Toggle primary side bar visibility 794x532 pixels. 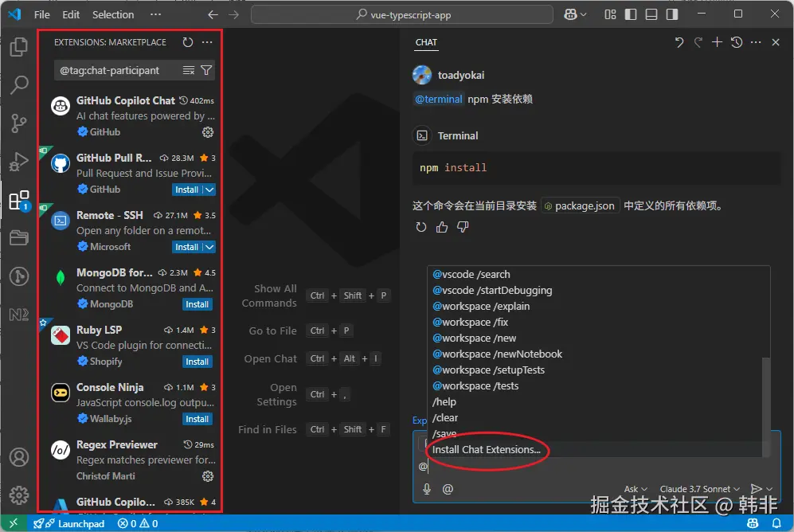point(631,14)
